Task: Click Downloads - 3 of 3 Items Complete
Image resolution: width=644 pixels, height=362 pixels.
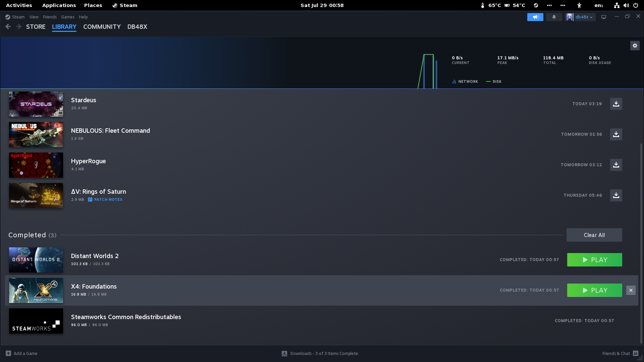Action: click(x=324, y=353)
